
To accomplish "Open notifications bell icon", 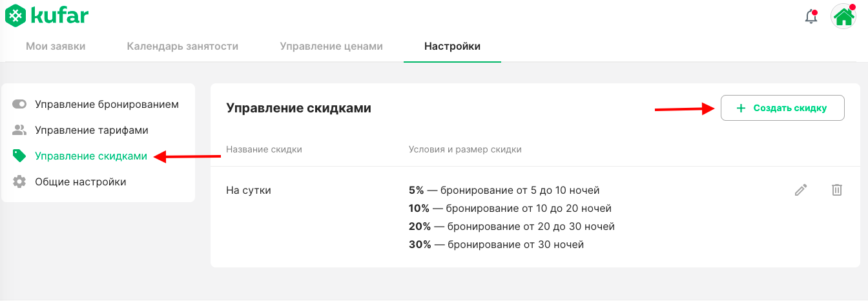I will 811,17.
